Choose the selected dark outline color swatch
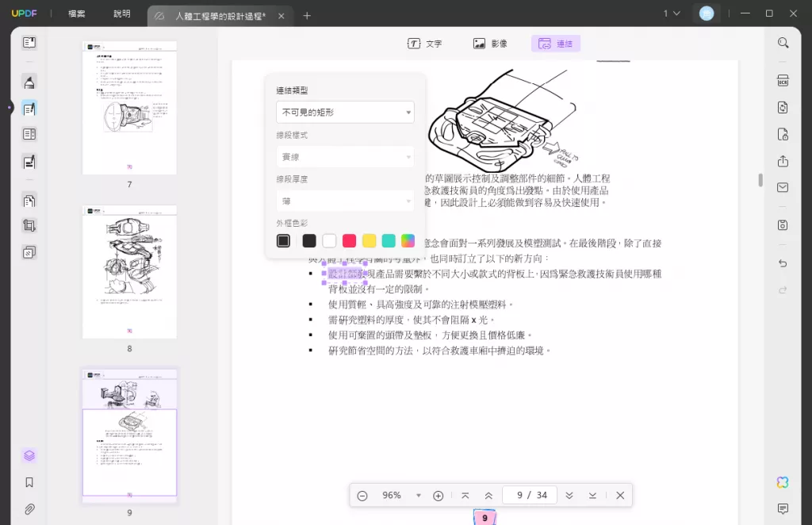The width and height of the screenshot is (812, 525). pyautogui.click(x=283, y=241)
